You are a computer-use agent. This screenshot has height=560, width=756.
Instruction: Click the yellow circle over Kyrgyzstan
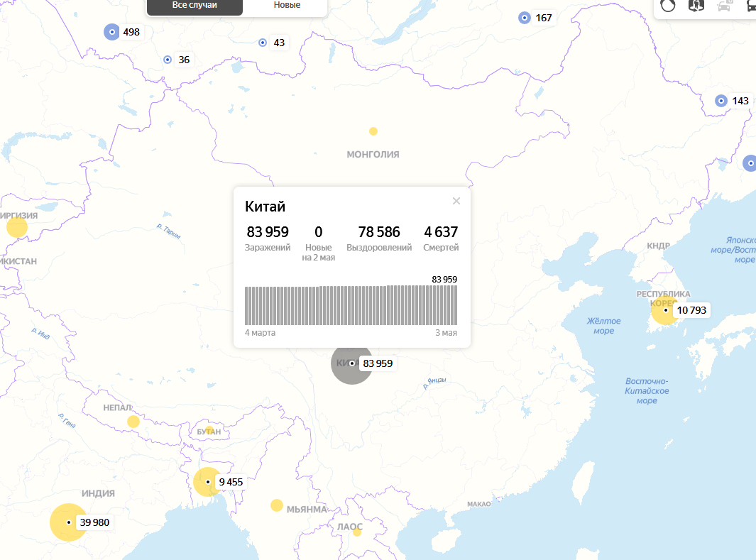tap(17, 227)
